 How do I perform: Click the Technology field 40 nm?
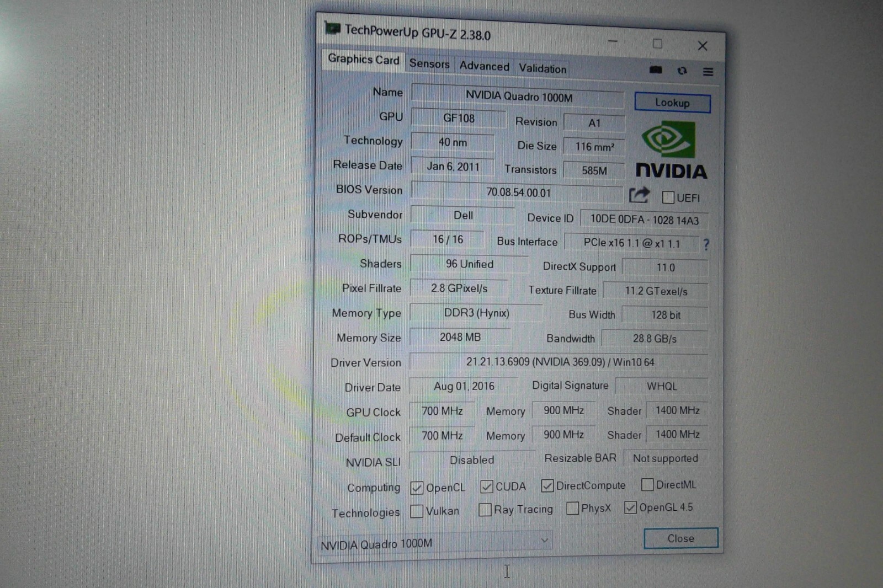click(x=453, y=142)
